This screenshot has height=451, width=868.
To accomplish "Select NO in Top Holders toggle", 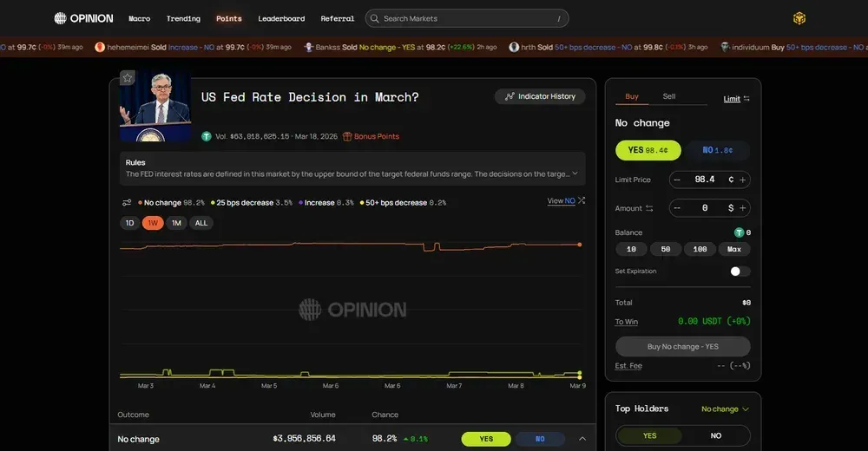I will click(716, 435).
